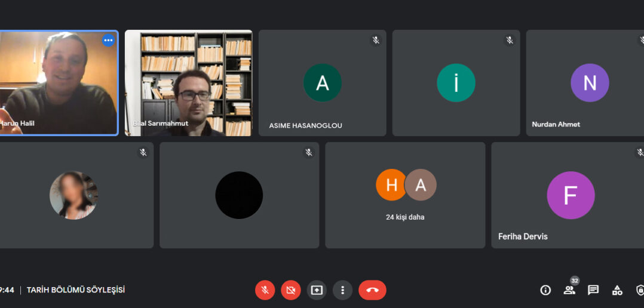Open the meeting details info icon
The width and height of the screenshot is (644, 308).
545,290
